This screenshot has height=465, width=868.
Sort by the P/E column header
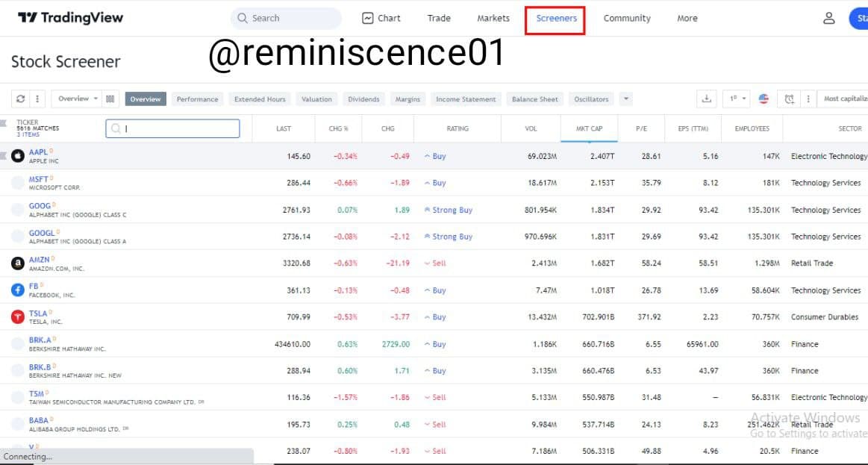pos(641,128)
